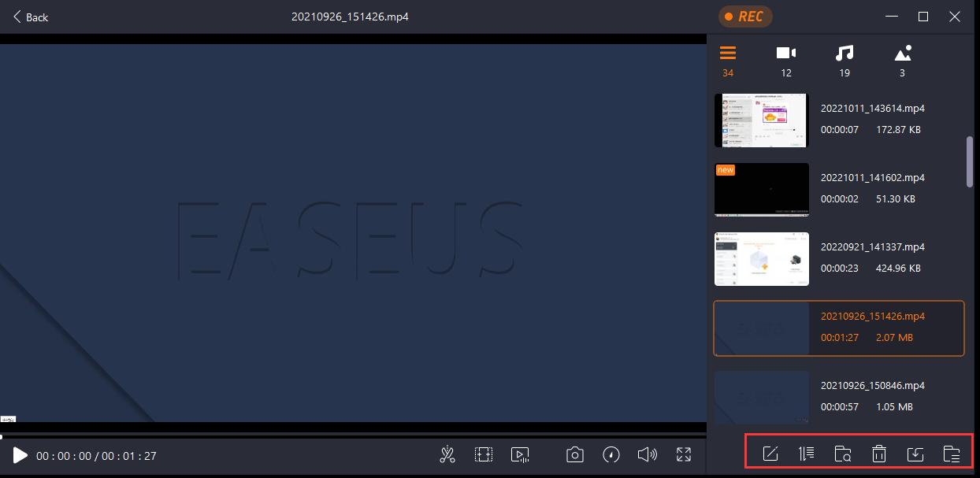Screen dimensions: 980x478
Task: Click the 00:01:27 duration of selected file
Action: click(840, 338)
